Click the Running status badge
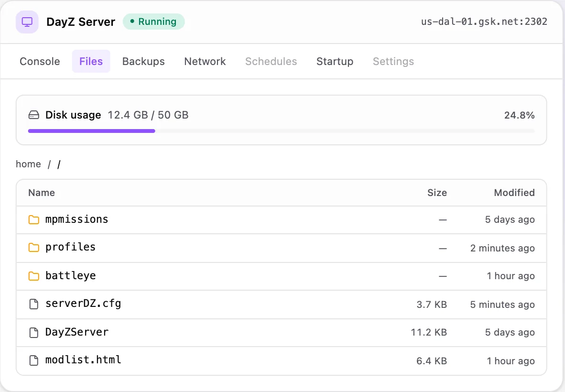The image size is (565, 392). click(x=153, y=22)
